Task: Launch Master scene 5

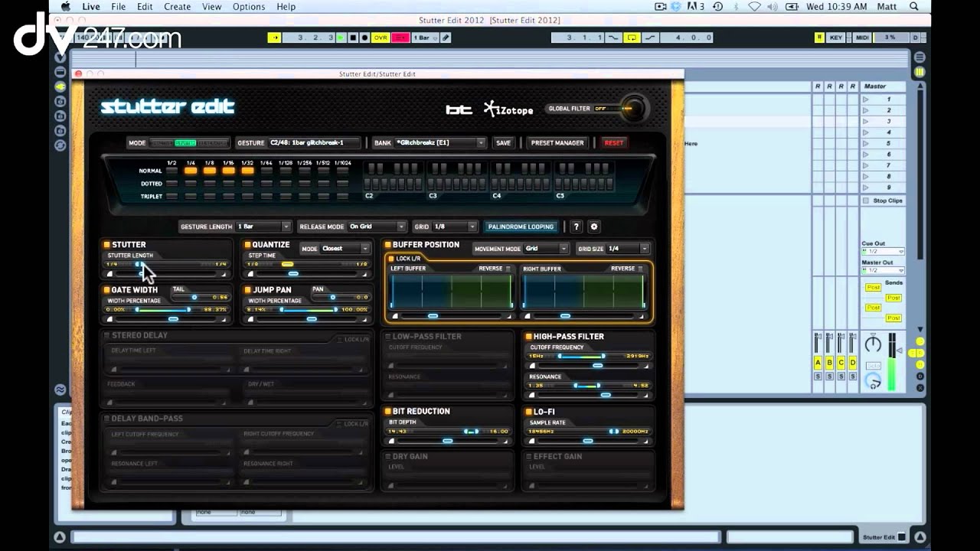Action: point(866,143)
